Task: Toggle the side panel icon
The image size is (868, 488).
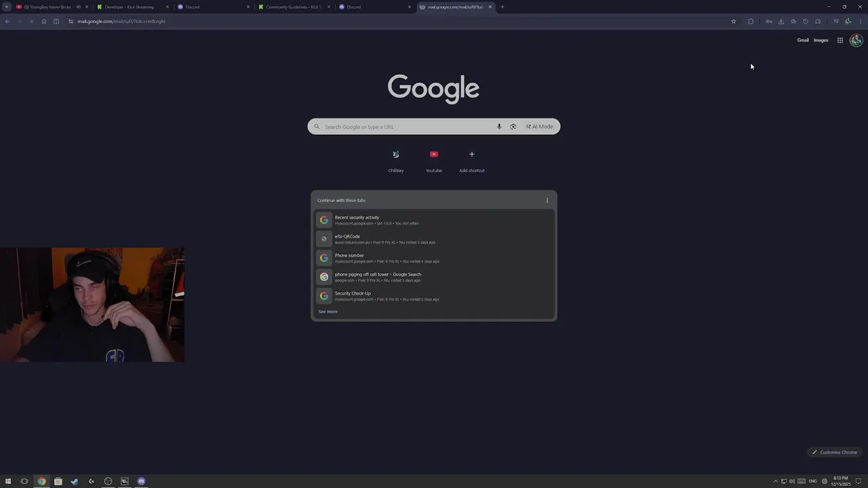Action: 56,21
